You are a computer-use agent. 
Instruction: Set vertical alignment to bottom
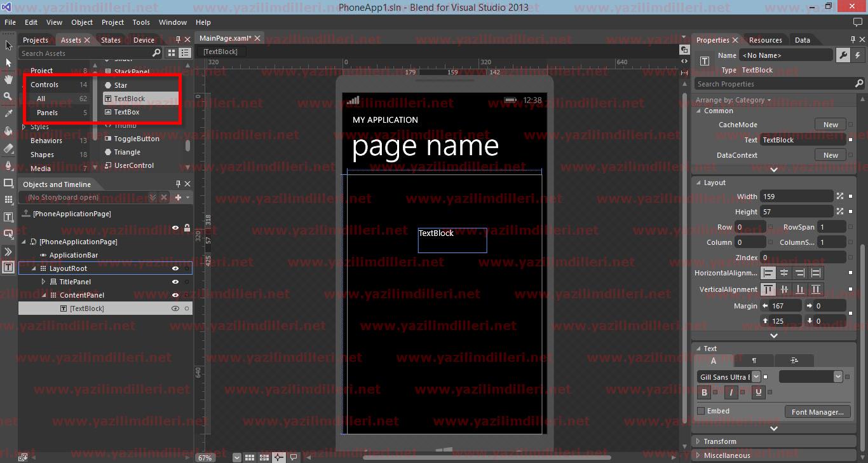click(800, 289)
